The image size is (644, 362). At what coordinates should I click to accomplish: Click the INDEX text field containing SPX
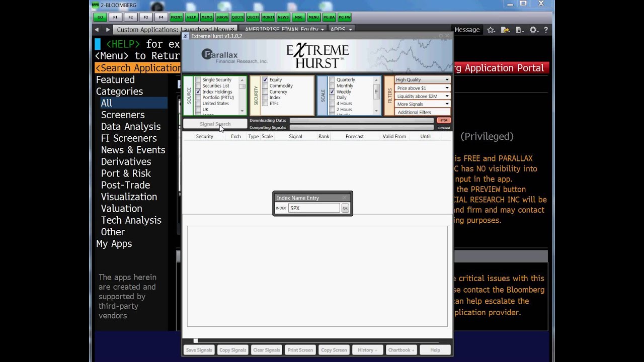point(314,208)
